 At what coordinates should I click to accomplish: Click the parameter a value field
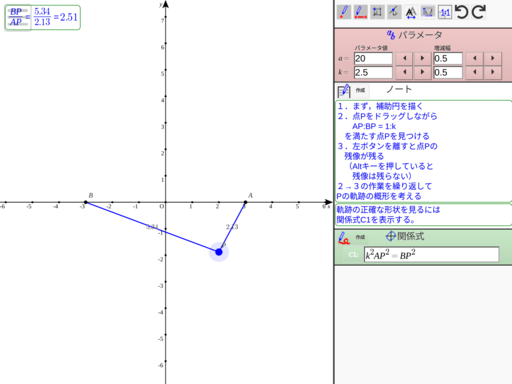pyautogui.click(x=373, y=58)
